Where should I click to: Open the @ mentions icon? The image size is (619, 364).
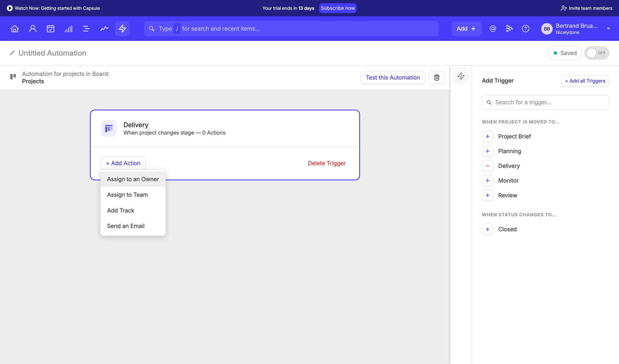[x=493, y=29]
